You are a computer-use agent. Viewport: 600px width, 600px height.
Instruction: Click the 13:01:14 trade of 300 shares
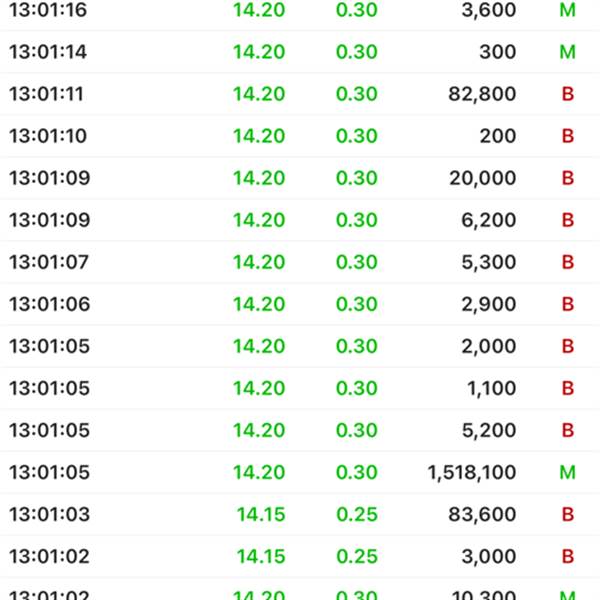tap(300, 52)
